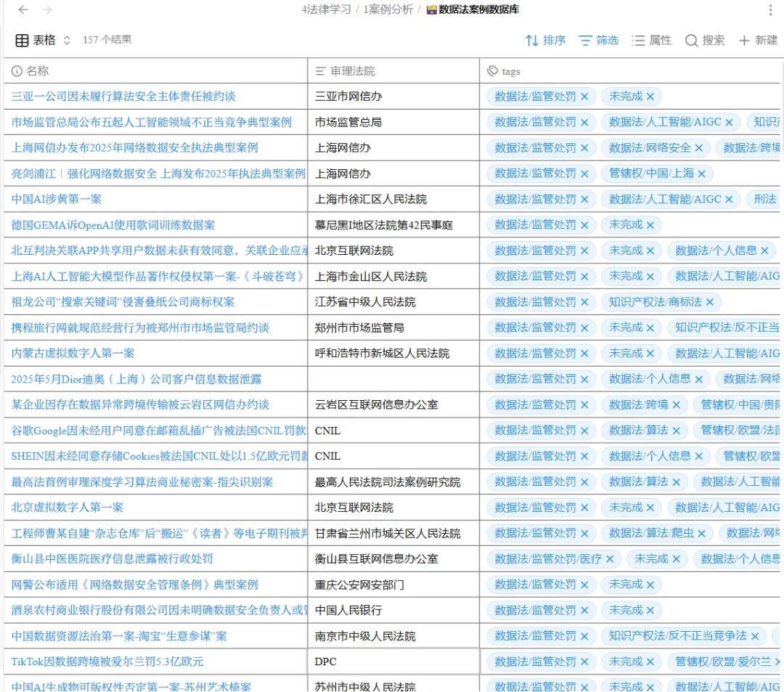
Task: Open the 筛选 filter options
Action: (598, 41)
